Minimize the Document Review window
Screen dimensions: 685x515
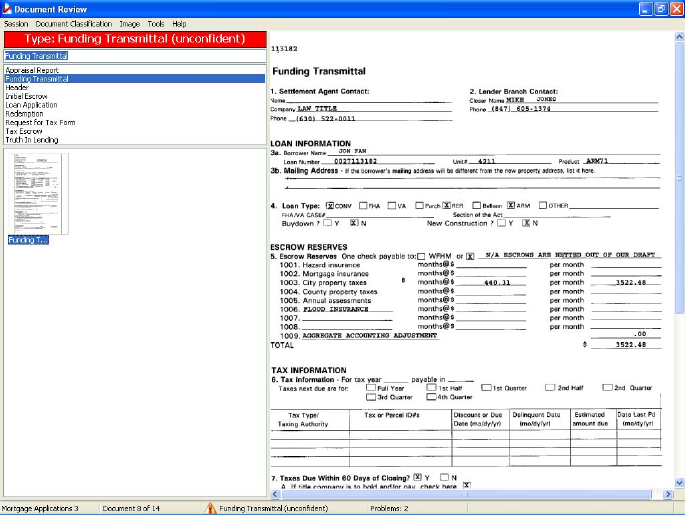[642, 8]
